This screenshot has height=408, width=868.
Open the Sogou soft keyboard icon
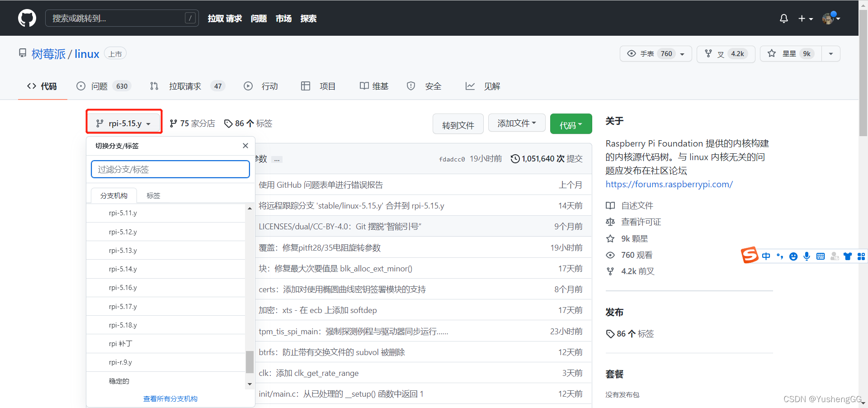pos(821,256)
